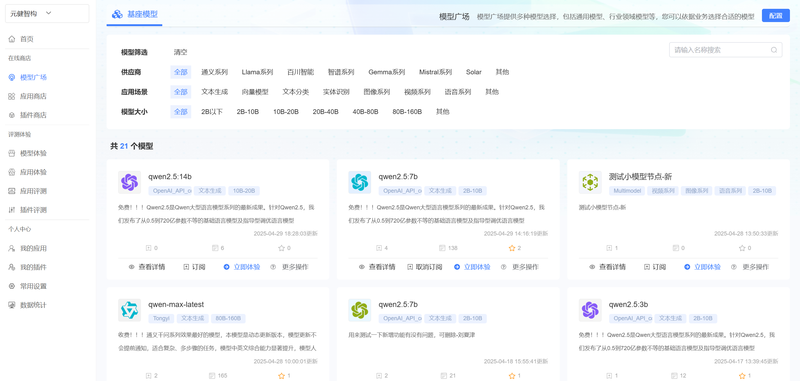
Task: Click 查看详情 on the 测试小模型节点-新 card
Action: [x=608, y=267]
